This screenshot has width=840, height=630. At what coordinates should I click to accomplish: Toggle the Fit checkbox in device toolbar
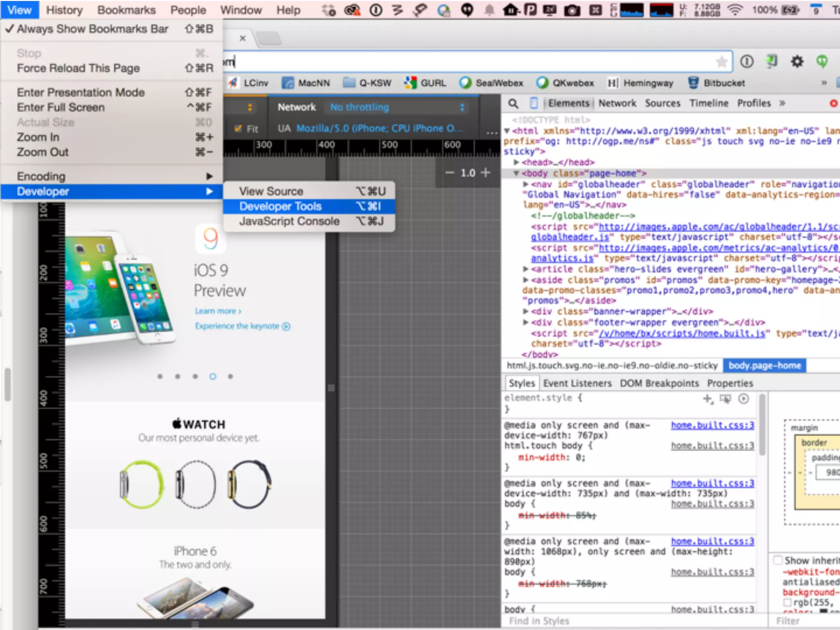pyautogui.click(x=238, y=129)
